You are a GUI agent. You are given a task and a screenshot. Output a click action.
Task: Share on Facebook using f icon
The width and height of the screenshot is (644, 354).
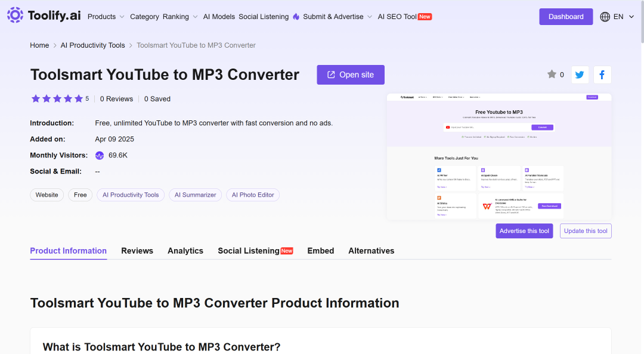coord(602,74)
